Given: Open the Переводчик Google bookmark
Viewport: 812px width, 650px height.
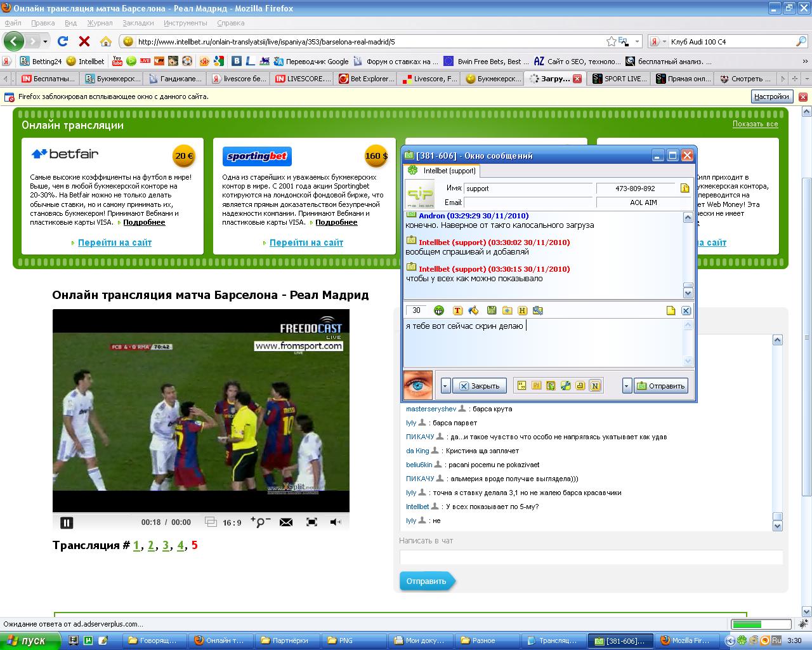Looking at the screenshot, I should point(311,62).
